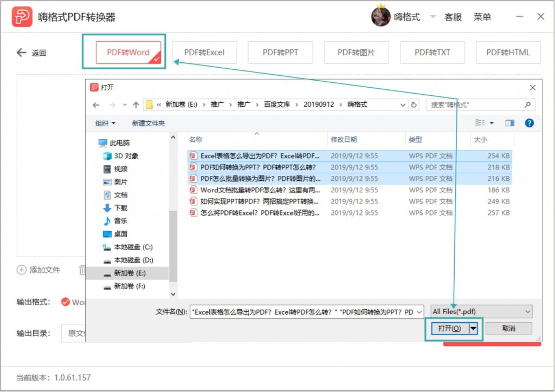
Task: Select 本地磁盘 (C:) drive
Action: click(127, 247)
